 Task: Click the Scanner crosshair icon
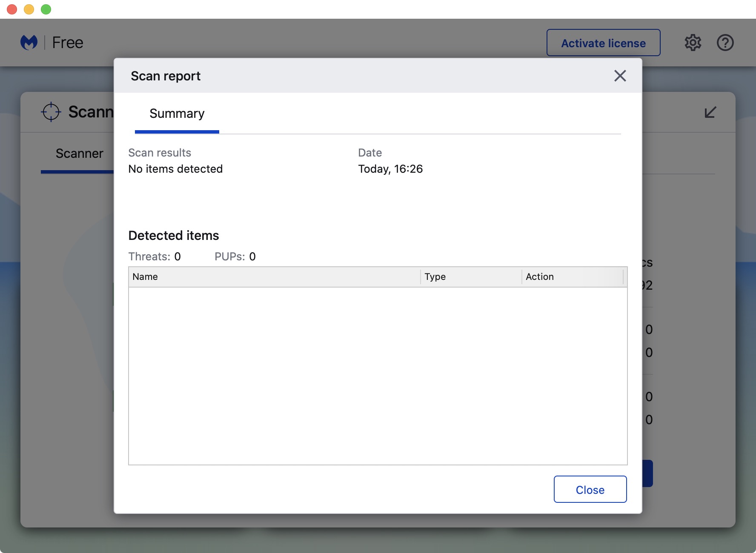coord(51,112)
